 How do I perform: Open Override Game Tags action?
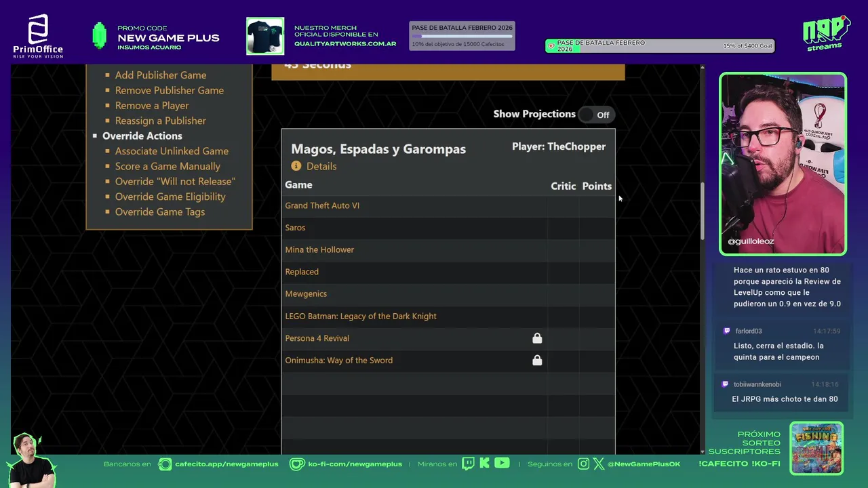point(160,212)
